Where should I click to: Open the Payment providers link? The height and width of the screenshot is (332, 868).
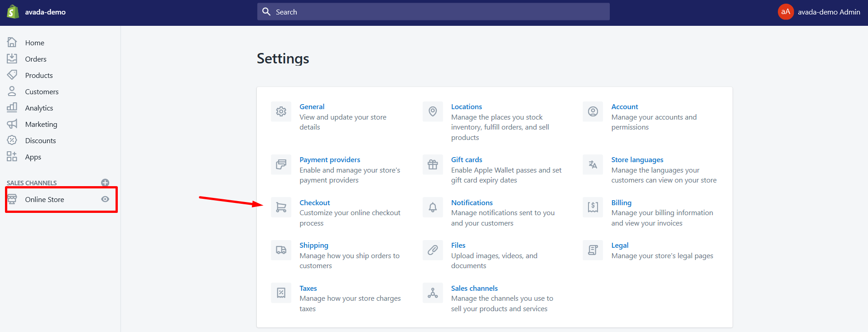[329, 159]
